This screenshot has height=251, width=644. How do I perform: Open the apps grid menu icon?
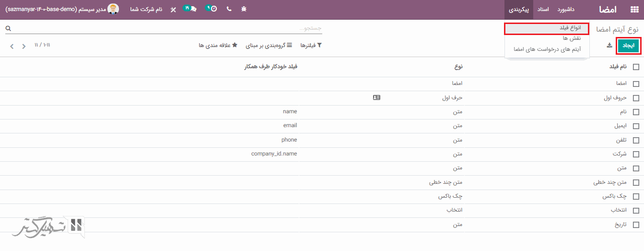coord(634,10)
